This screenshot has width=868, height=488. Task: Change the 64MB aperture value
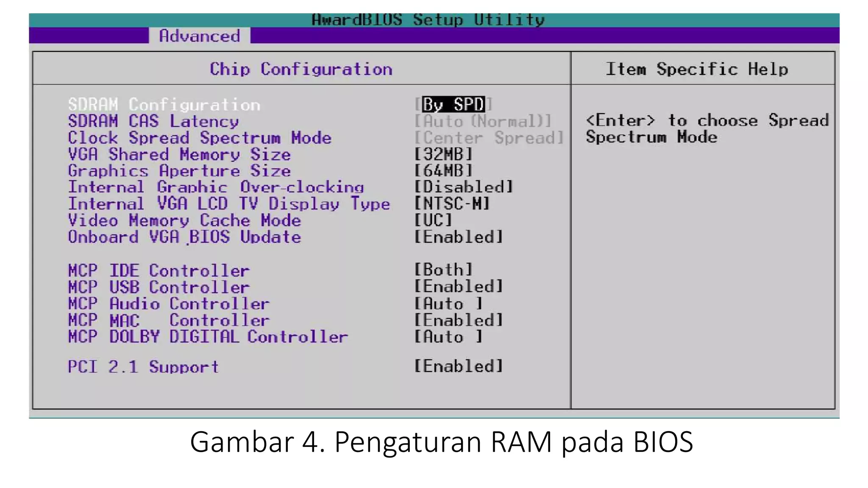[443, 171]
